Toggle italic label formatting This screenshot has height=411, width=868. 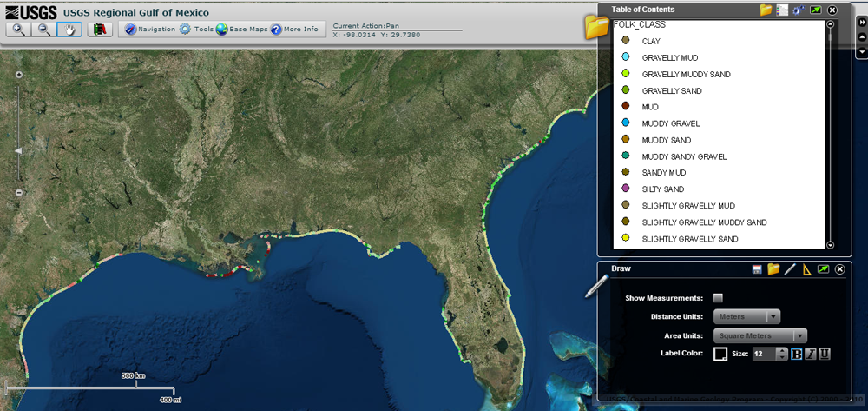click(811, 354)
